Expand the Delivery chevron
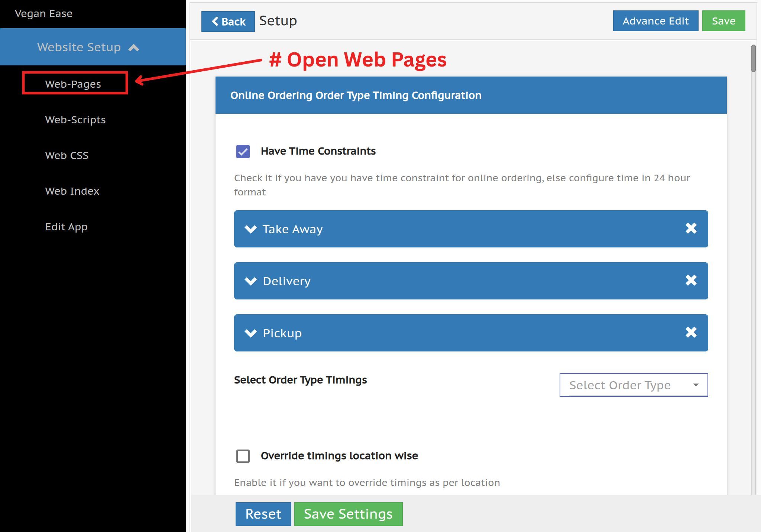761x532 pixels. point(251,281)
